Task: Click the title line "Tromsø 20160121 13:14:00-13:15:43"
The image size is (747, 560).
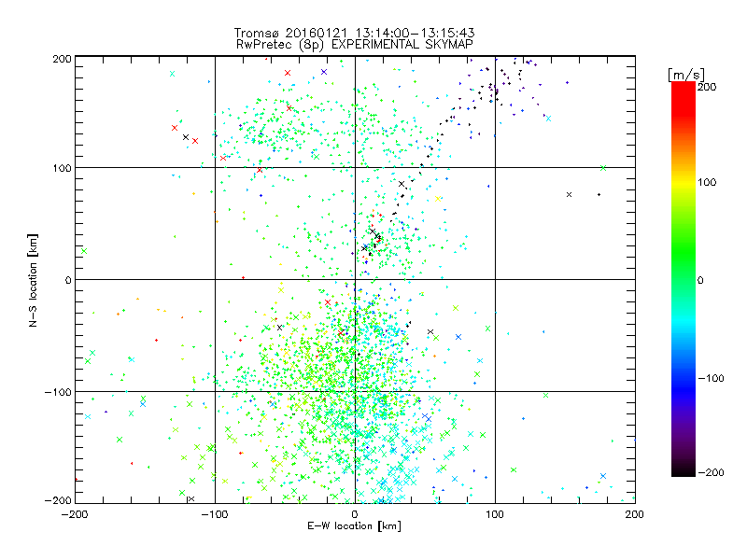Action: pyautogui.click(x=354, y=33)
